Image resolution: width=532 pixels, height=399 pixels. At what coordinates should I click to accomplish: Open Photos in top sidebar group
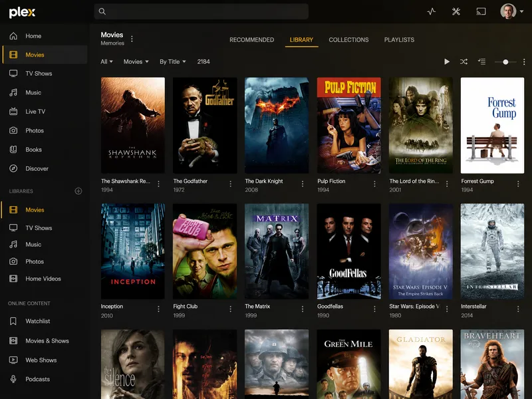45,130
